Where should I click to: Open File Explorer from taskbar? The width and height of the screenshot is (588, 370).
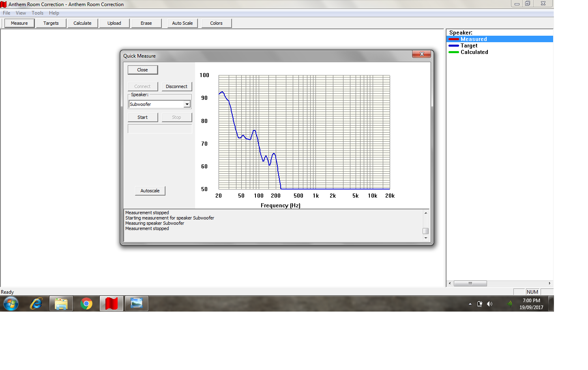click(61, 303)
